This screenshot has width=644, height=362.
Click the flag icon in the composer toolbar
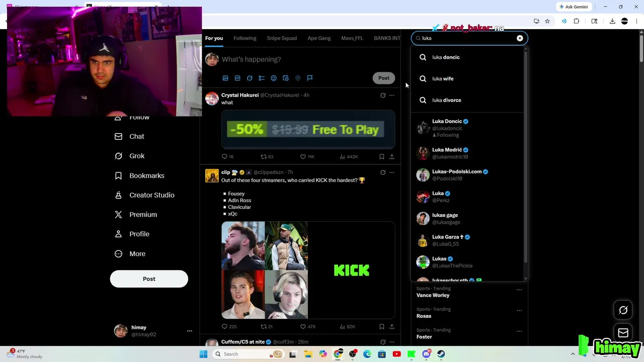tap(310, 78)
